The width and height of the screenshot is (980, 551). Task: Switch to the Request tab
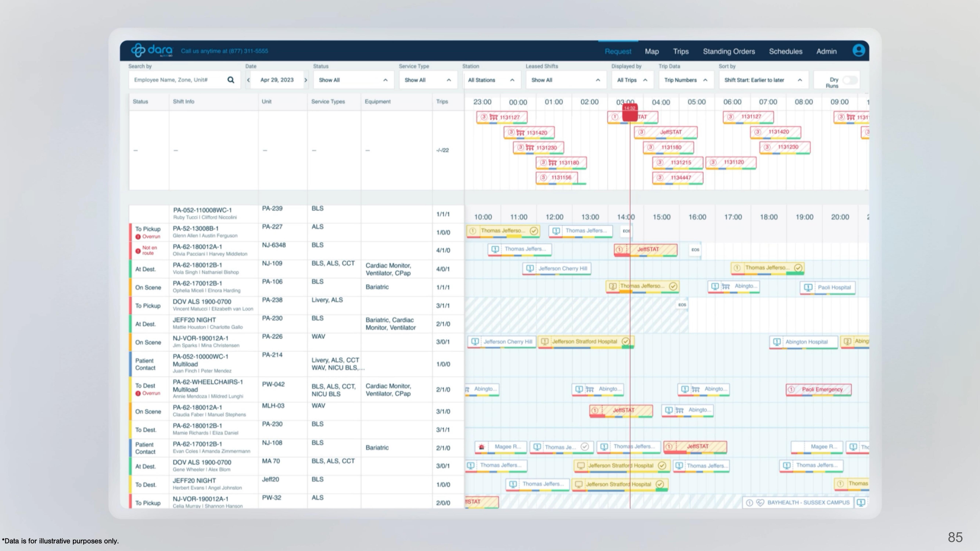coord(618,51)
